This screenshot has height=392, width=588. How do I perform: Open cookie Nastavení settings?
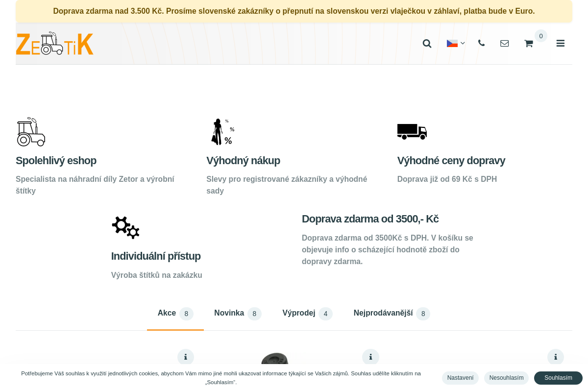coord(460,378)
